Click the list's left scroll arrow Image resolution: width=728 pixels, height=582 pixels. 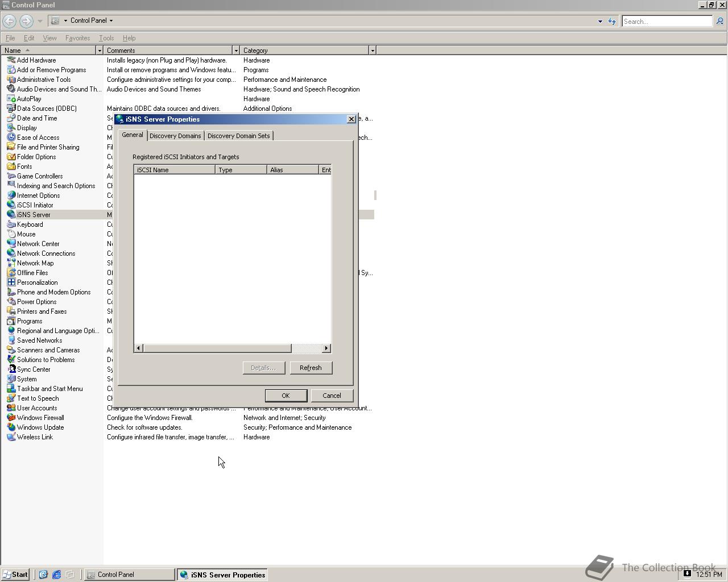(x=139, y=348)
